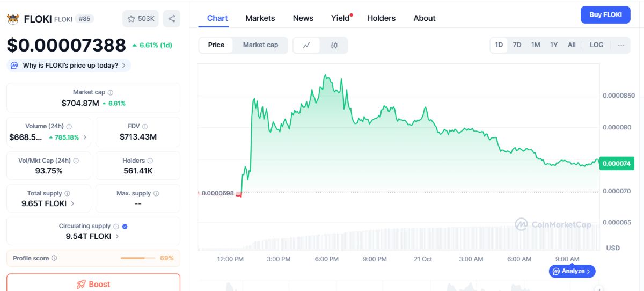This screenshot has height=291, width=644.
Task: Open the Yield tab
Action: [341, 18]
